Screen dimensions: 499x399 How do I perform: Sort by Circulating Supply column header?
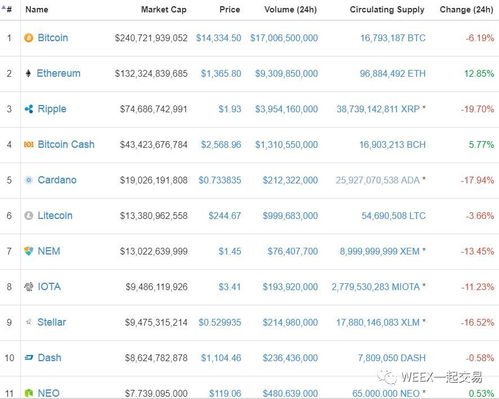[387, 10]
